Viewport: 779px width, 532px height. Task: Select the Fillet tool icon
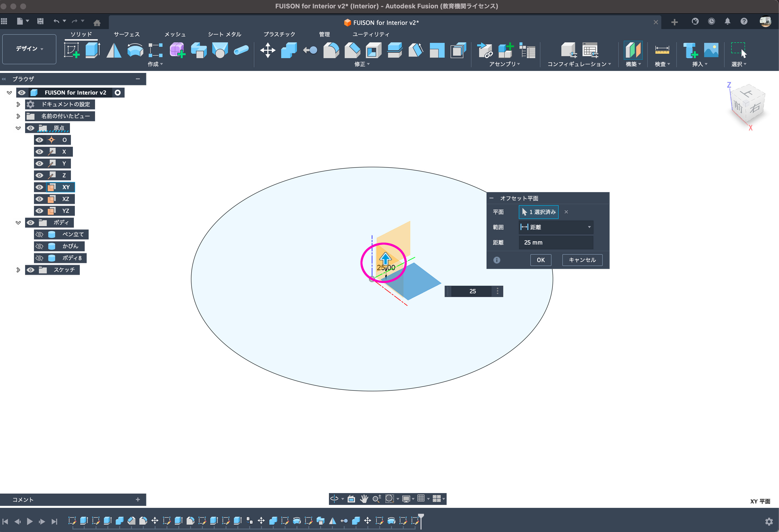(x=331, y=50)
